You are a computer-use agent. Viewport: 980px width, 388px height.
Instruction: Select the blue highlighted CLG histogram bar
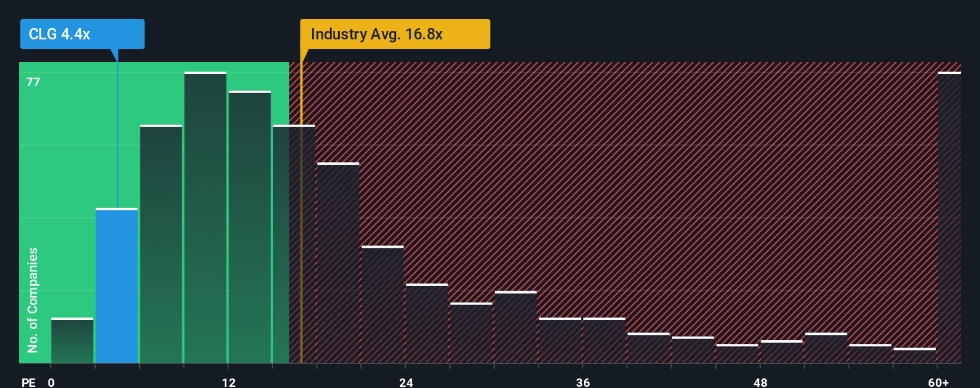pos(117,285)
